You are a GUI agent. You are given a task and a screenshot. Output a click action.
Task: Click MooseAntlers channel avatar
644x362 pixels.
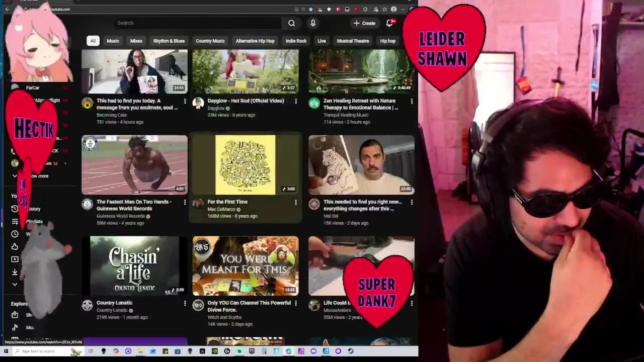pyautogui.click(x=314, y=306)
